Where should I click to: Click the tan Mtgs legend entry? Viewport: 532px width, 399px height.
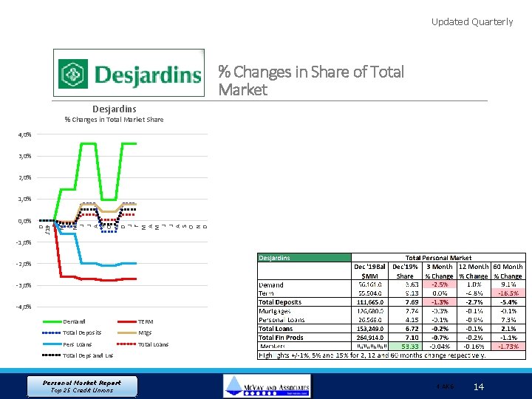(x=134, y=332)
